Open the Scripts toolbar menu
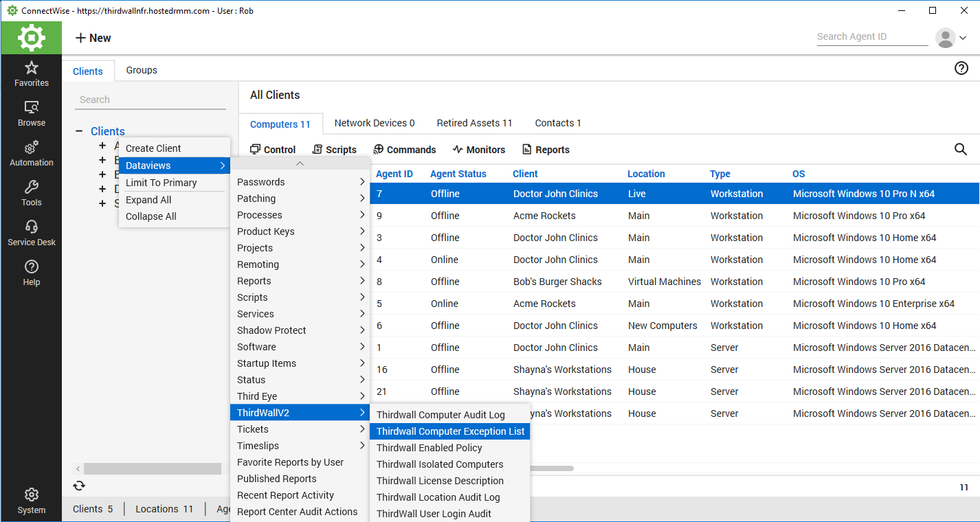Viewport: 980px width, 522px height. pyautogui.click(x=334, y=150)
